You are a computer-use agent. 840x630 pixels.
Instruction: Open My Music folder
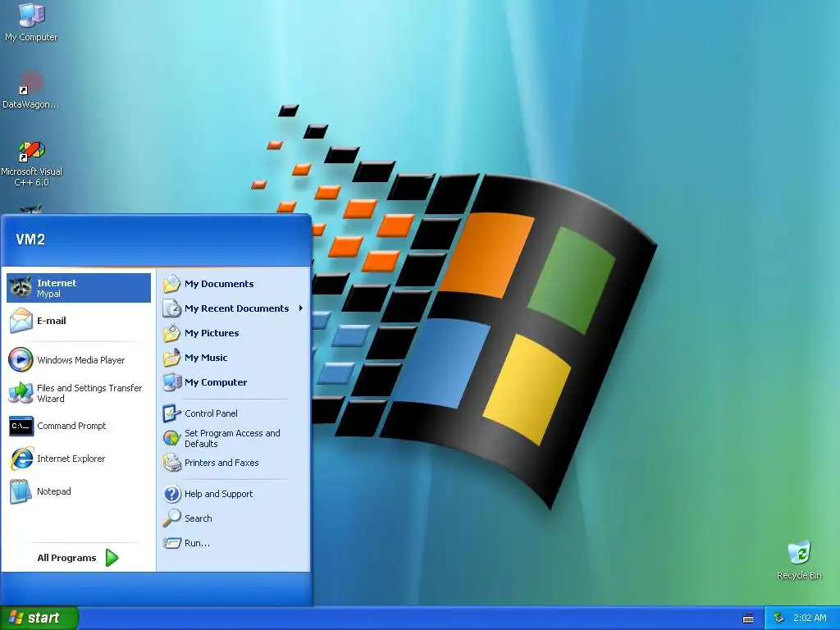pos(234,358)
